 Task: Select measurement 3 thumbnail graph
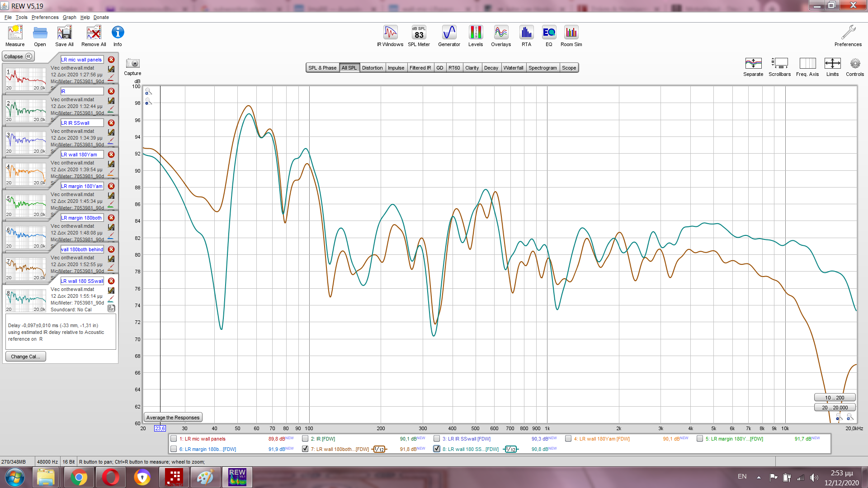pyautogui.click(x=26, y=142)
